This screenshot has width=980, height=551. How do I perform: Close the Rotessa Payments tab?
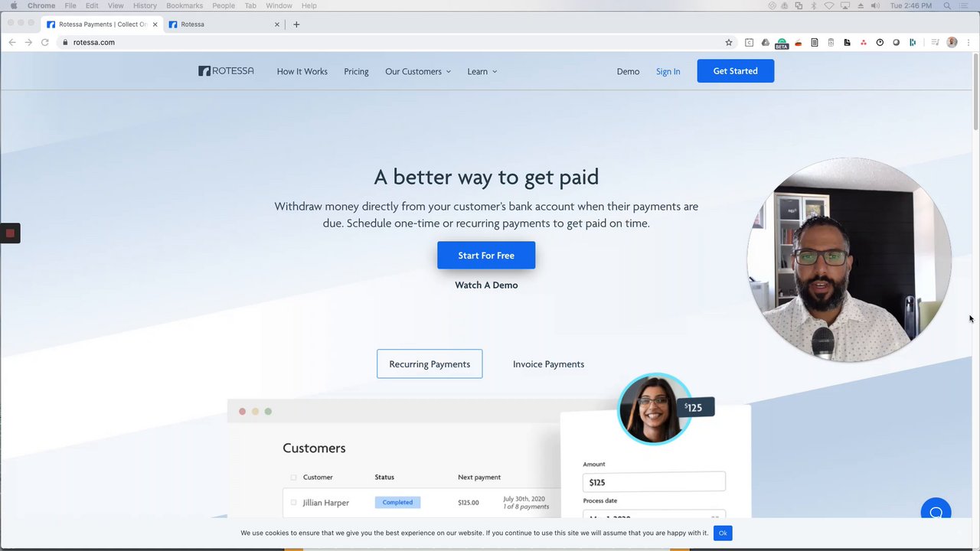pos(155,24)
